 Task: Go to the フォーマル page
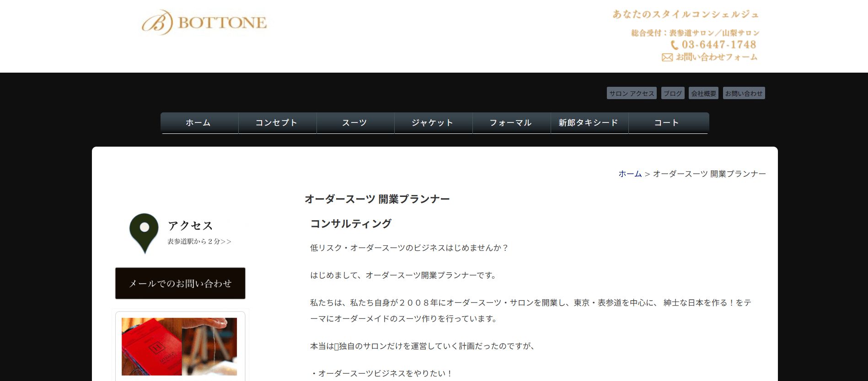point(511,123)
